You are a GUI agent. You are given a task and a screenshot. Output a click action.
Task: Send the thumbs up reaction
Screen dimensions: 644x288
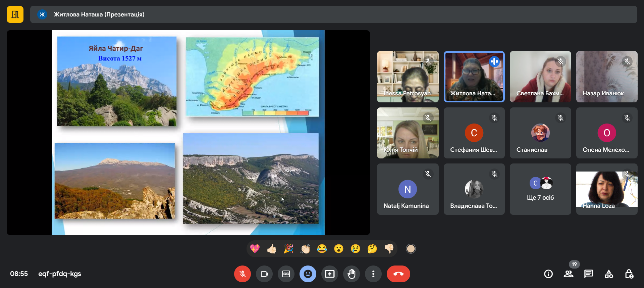272,249
